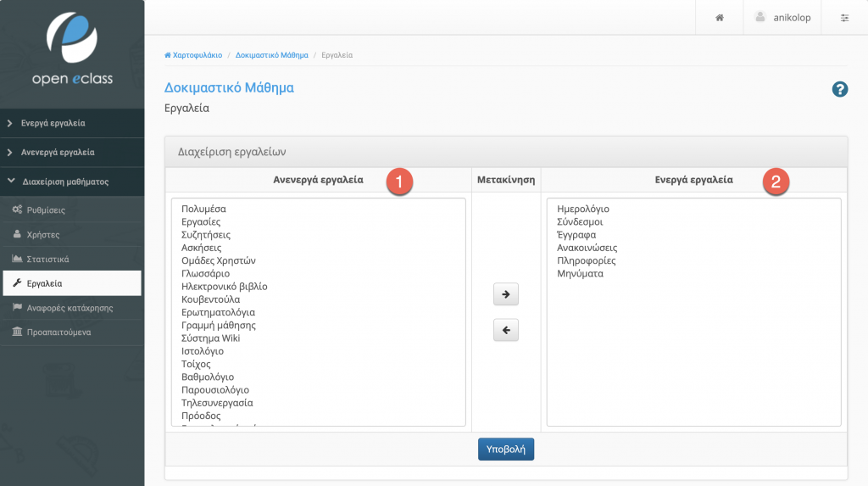Expand the Ανενεργά εργαλεία sidebar section
868x486 pixels.
[58, 153]
